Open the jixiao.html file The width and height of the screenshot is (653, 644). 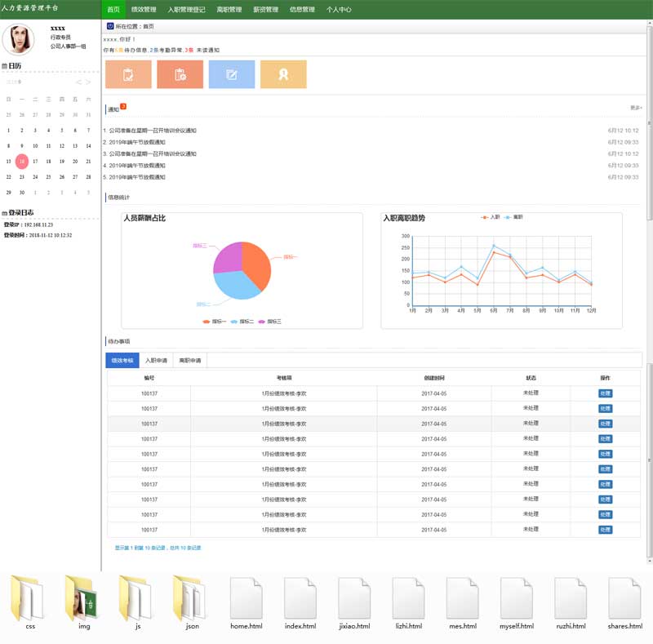pos(354,600)
